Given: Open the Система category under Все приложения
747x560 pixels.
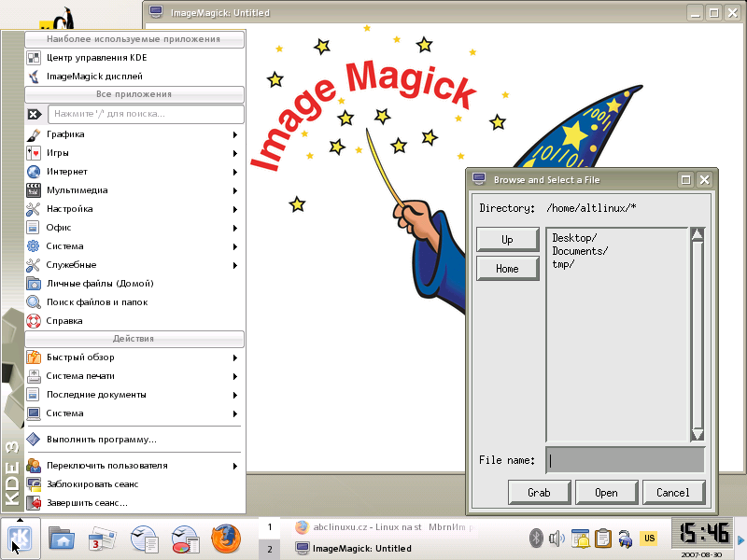Looking at the screenshot, I should [x=134, y=246].
